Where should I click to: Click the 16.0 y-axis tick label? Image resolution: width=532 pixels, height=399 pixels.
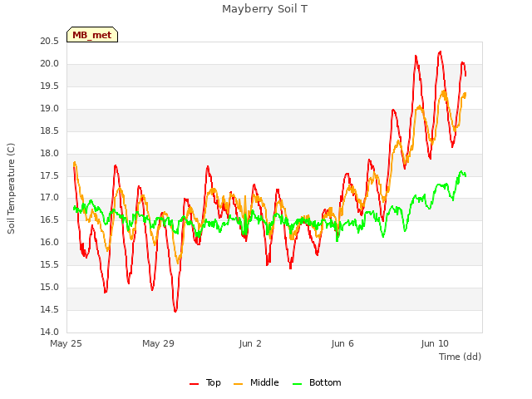pos(50,242)
